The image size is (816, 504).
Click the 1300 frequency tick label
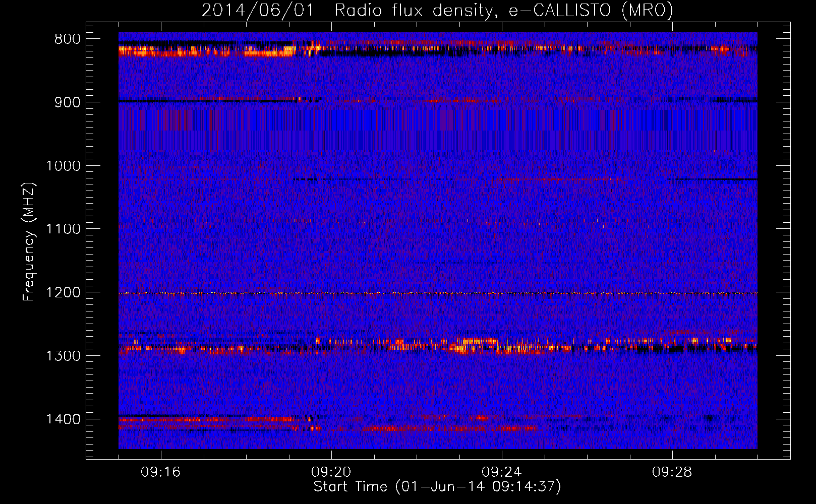63,356
